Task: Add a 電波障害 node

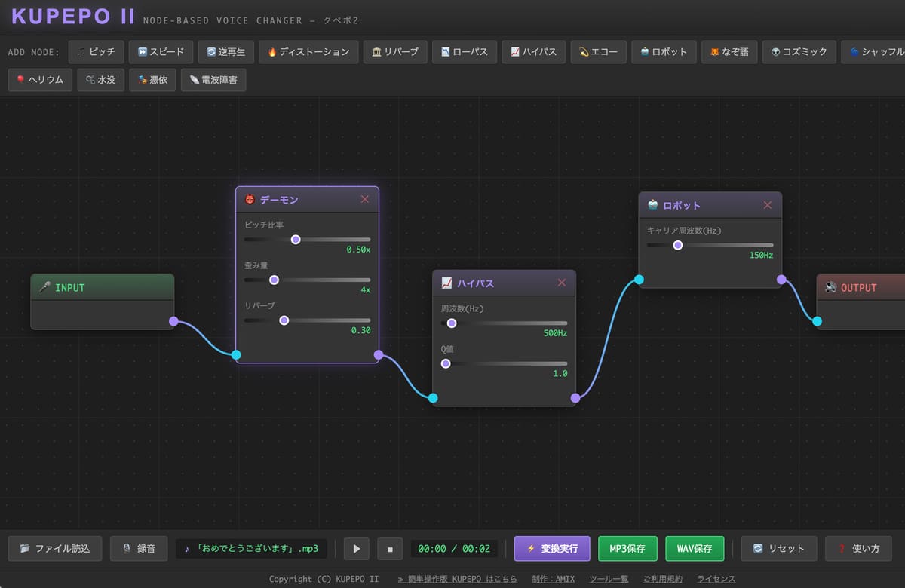Action: coord(213,79)
